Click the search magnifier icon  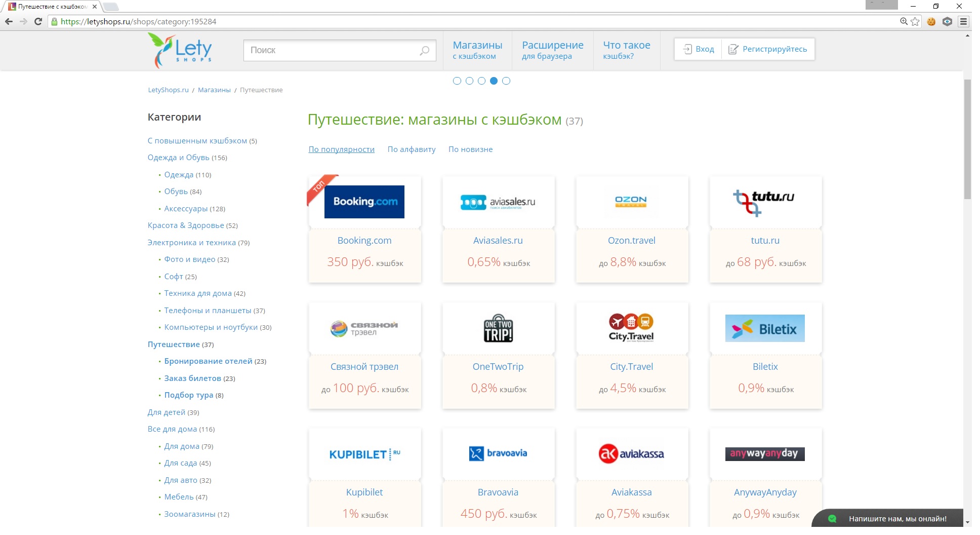(424, 50)
